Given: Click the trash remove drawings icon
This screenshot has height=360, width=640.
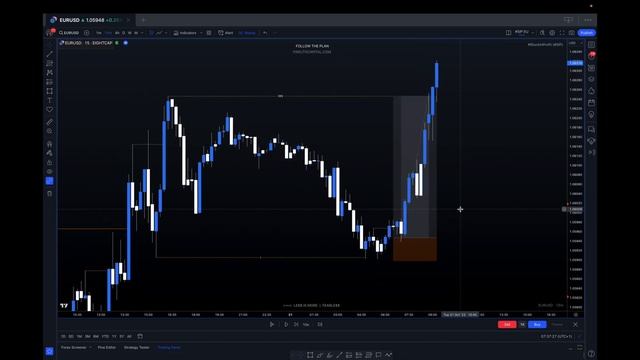Looking at the screenshot, I should click(49, 193).
